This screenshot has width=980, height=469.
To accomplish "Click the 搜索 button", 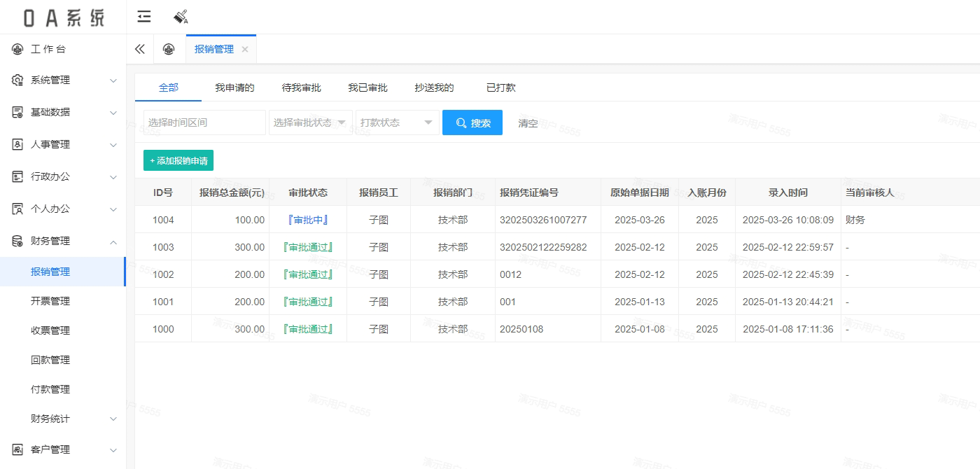I will click(472, 122).
